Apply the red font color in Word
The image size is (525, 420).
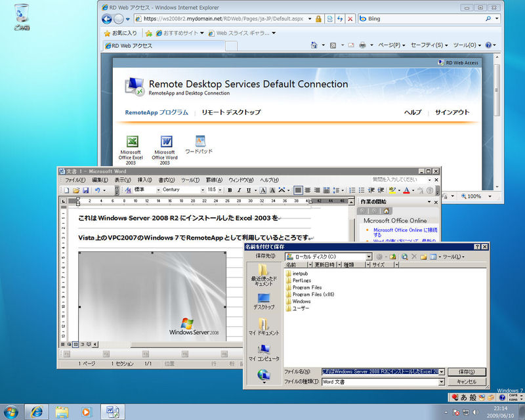click(x=406, y=190)
